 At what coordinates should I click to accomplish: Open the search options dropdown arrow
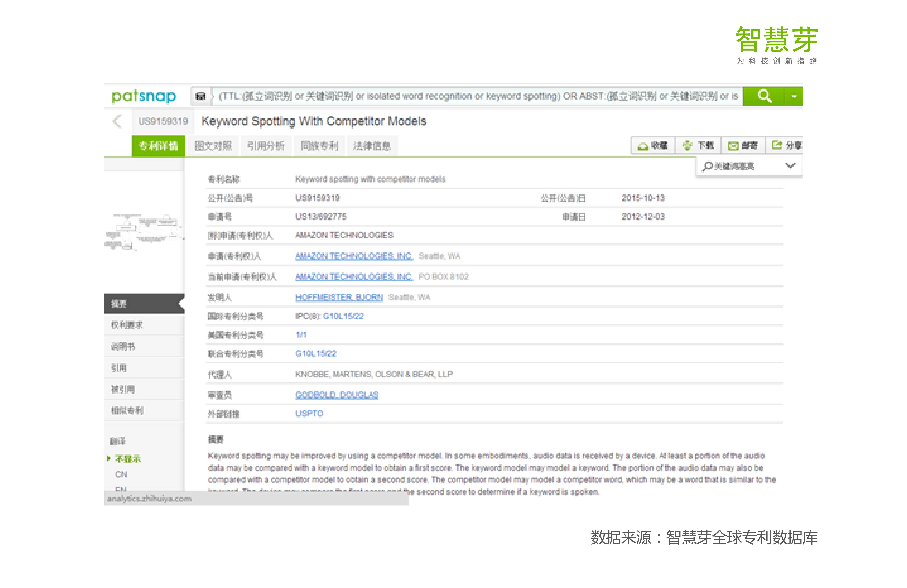(x=794, y=96)
